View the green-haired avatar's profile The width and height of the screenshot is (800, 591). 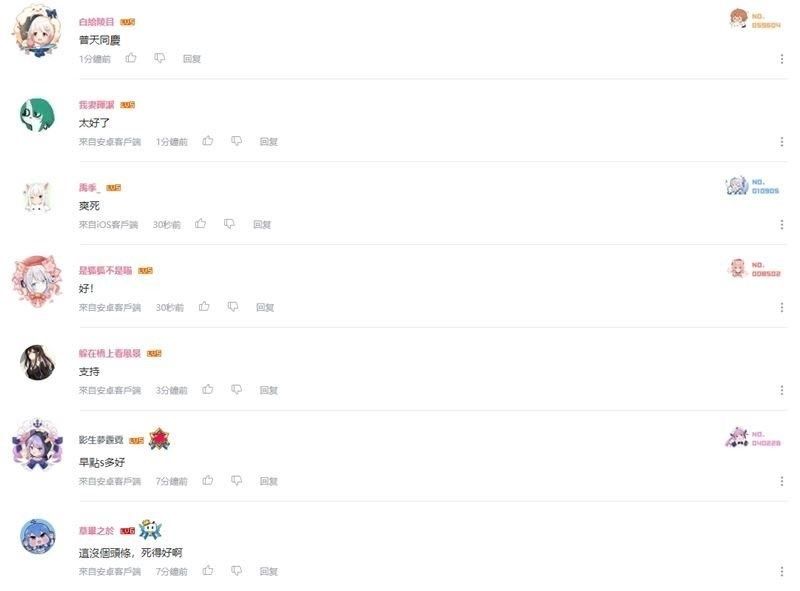point(37,115)
